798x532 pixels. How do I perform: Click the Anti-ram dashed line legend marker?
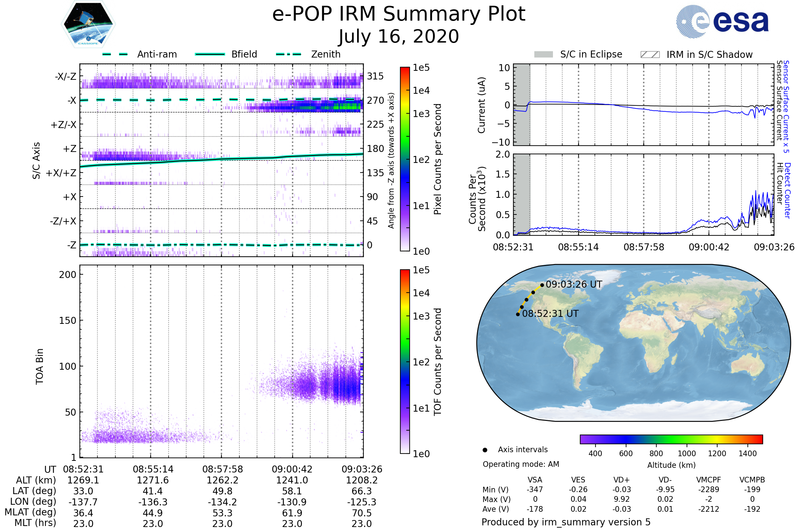pyautogui.click(x=115, y=54)
